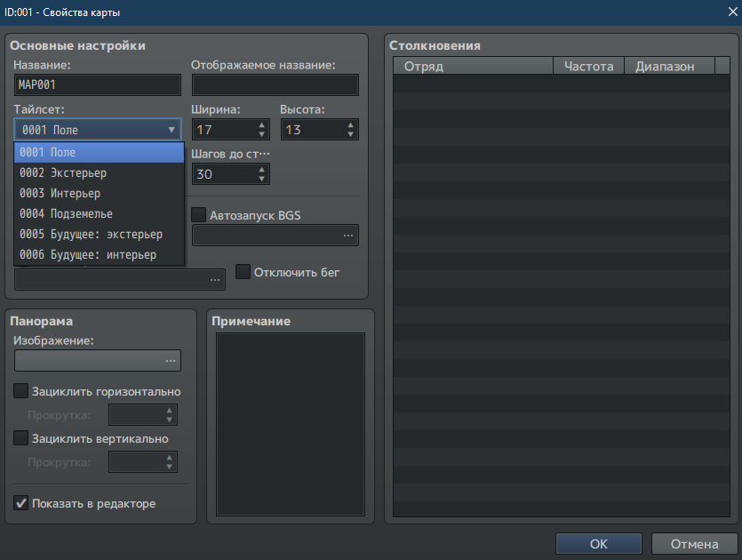This screenshot has height=560, width=742.
Task: Select tileset 0006 Будущее: интерьер
Action: (99, 254)
